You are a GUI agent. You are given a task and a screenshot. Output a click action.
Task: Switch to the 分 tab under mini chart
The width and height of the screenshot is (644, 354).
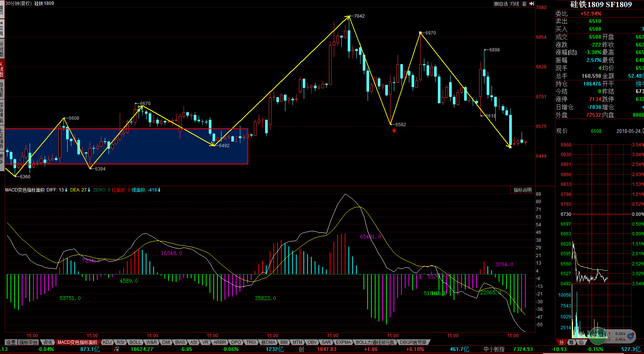tap(562, 342)
